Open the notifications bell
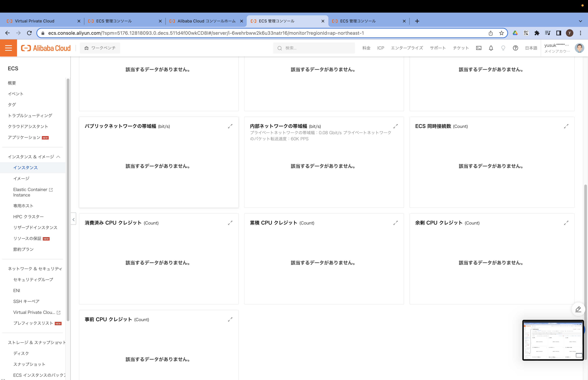 [x=491, y=48]
